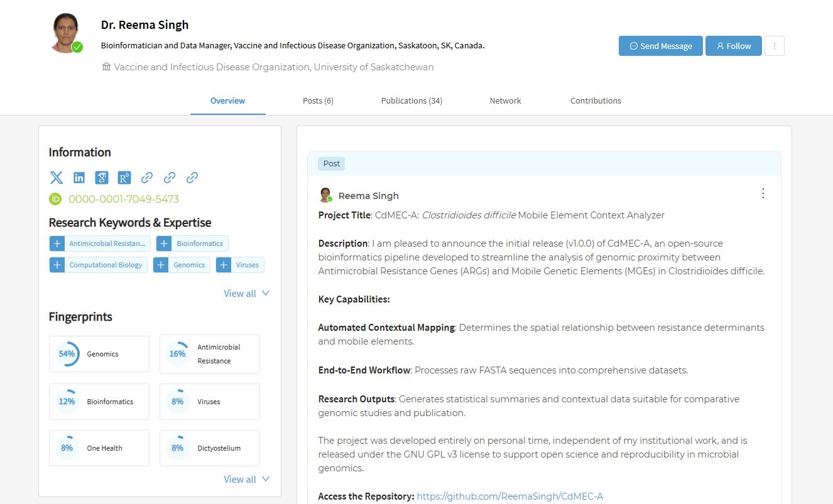Open the Contributions tab
Image resolution: width=833 pixels, height=504 pixels.
(596, 100)
